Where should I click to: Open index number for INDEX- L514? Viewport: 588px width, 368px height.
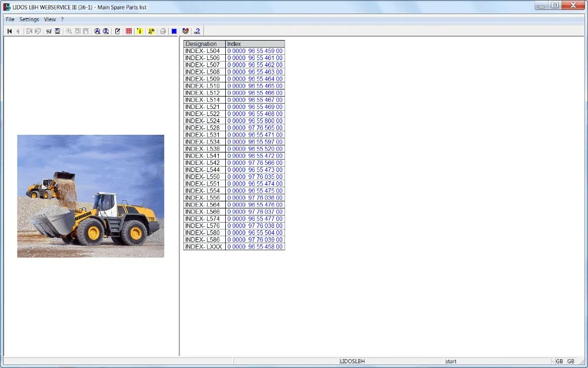255,100
